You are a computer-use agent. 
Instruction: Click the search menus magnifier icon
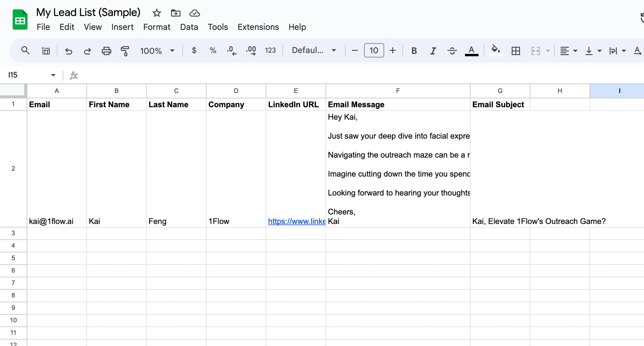(25, 50)
